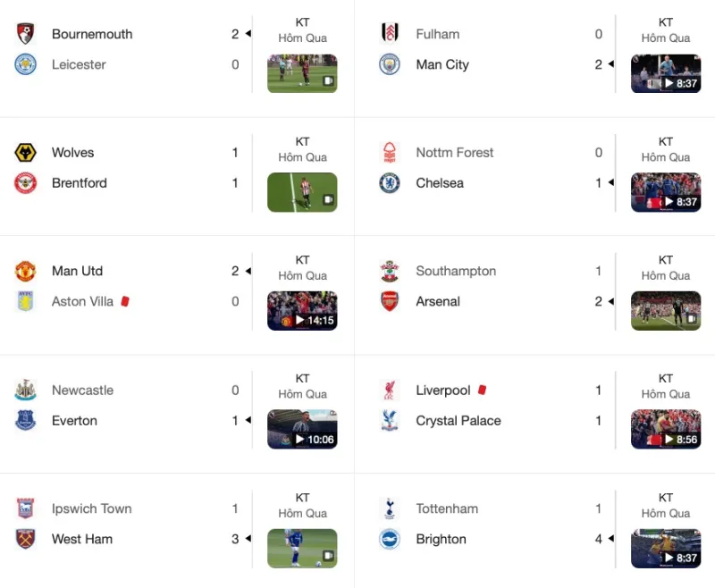Open the Bournemouth vs Leicester thumbnail
Viewport: 715px width, 588px height.
click(x=302, y=73)
